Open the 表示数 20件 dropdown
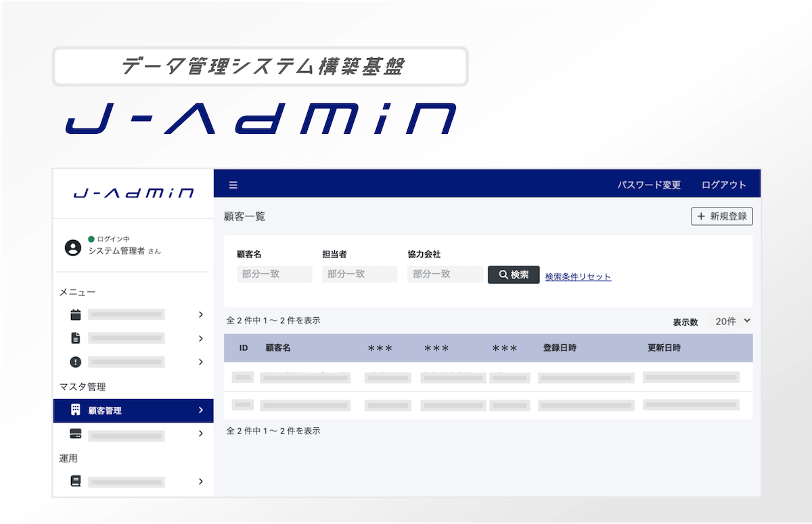Image resolution: width=812 pixels, height=524 pixels. (733, 322)
